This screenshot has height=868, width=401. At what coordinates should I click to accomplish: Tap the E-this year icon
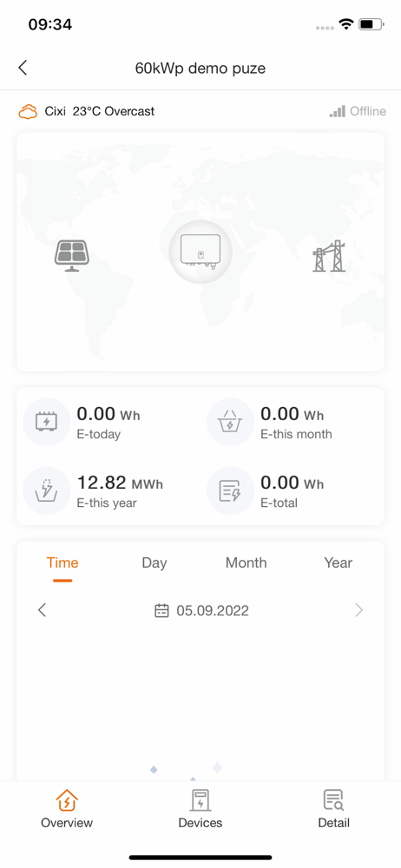(45, 490)
